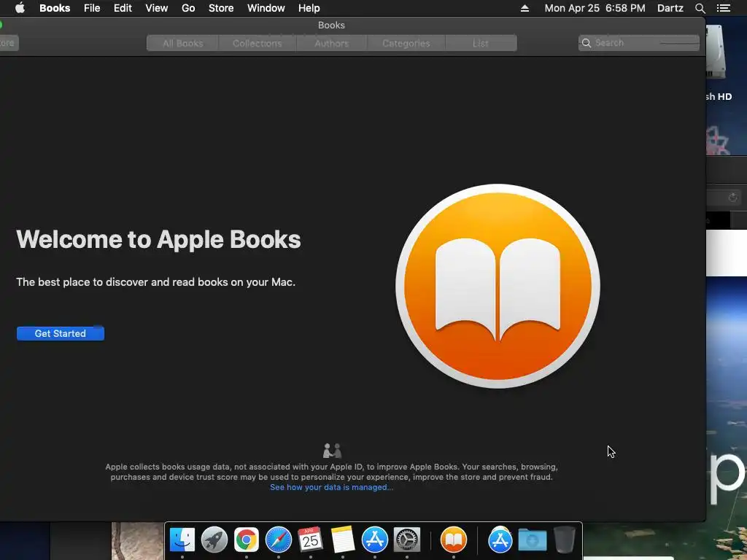The height and width of the screenshot is (560, 747).
Task: Open the Trash in the Dock
Action: pos(565,540)
